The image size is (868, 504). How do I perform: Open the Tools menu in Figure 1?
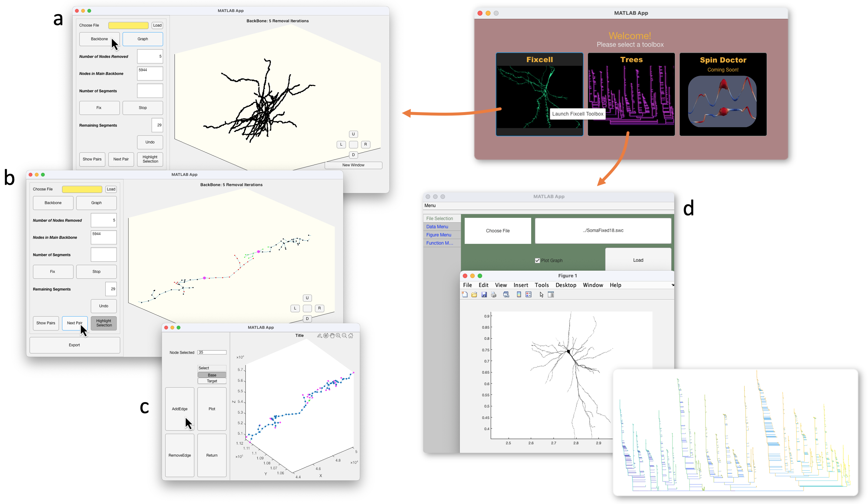pyautogui.click(x=542, y=285)
